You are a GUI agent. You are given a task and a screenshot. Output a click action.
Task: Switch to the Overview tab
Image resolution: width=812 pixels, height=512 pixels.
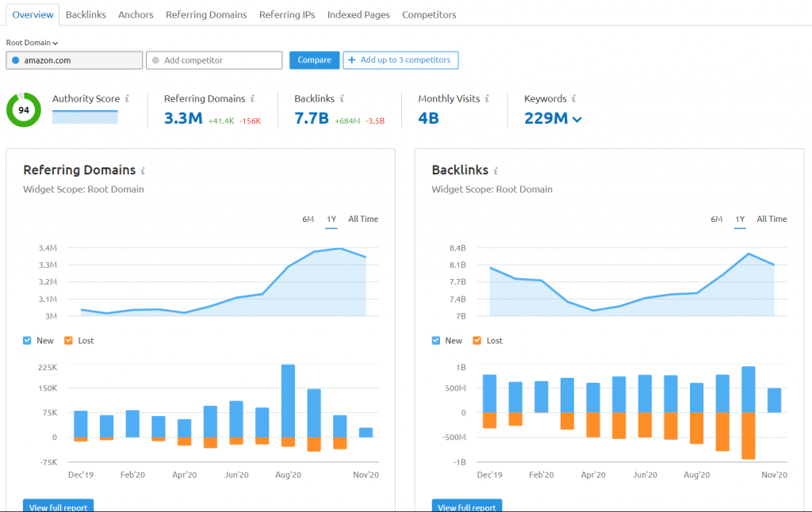point(33,14)
